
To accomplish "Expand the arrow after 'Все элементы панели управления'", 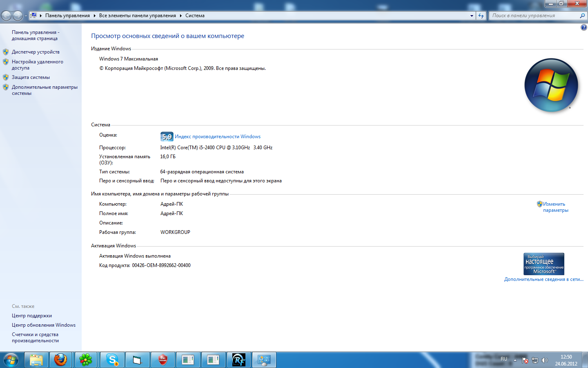I will tap(180, 16).
